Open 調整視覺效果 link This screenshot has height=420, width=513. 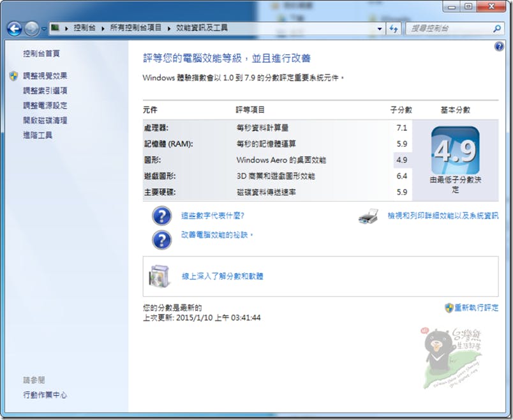pyautogui.click(x=45, y=76)
